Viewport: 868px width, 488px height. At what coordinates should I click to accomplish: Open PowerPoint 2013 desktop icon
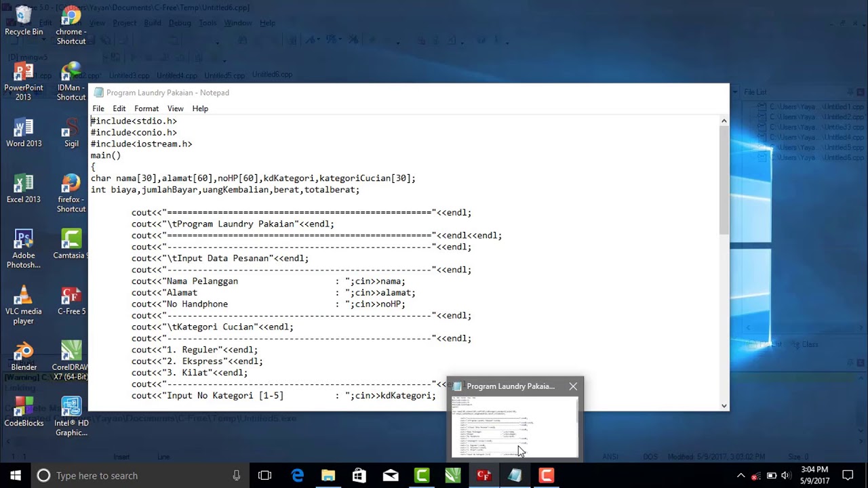pyautogui.click(x=23, y=81)
